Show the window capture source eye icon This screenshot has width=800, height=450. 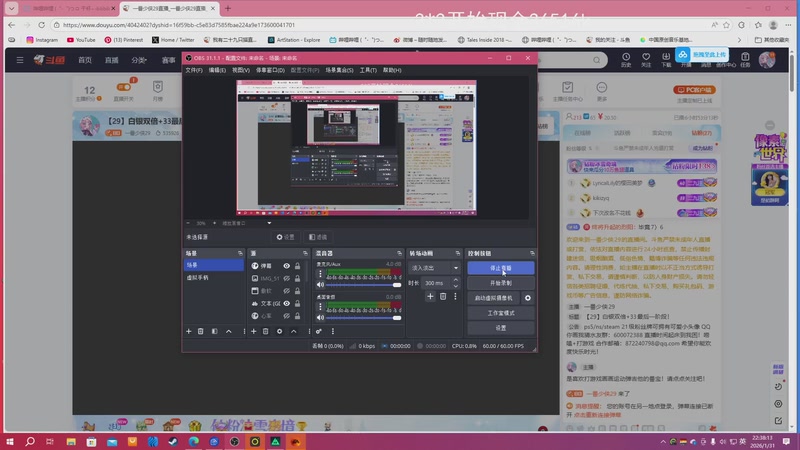click(287, 291)
